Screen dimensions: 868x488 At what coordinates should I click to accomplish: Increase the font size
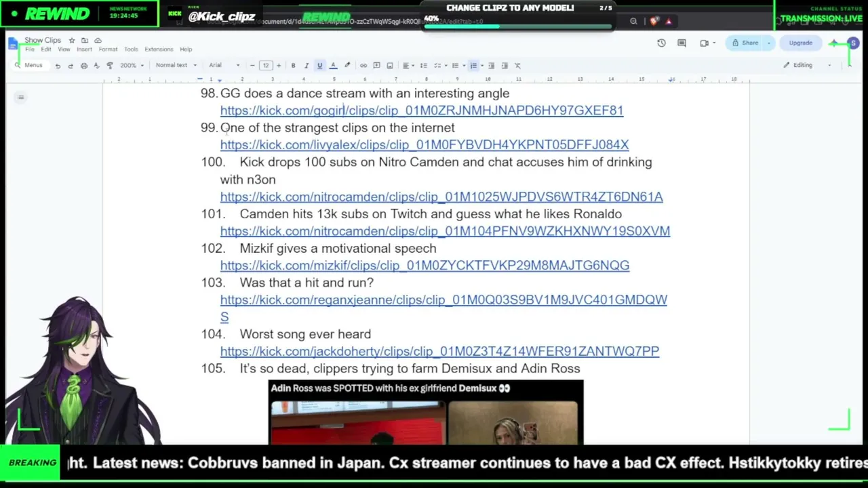(278, 66)
